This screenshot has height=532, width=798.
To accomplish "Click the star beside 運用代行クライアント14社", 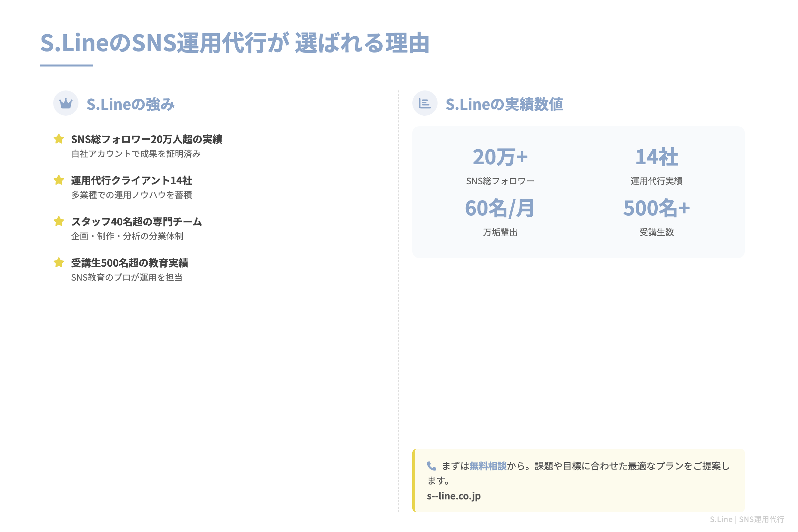I will point(59,181).
